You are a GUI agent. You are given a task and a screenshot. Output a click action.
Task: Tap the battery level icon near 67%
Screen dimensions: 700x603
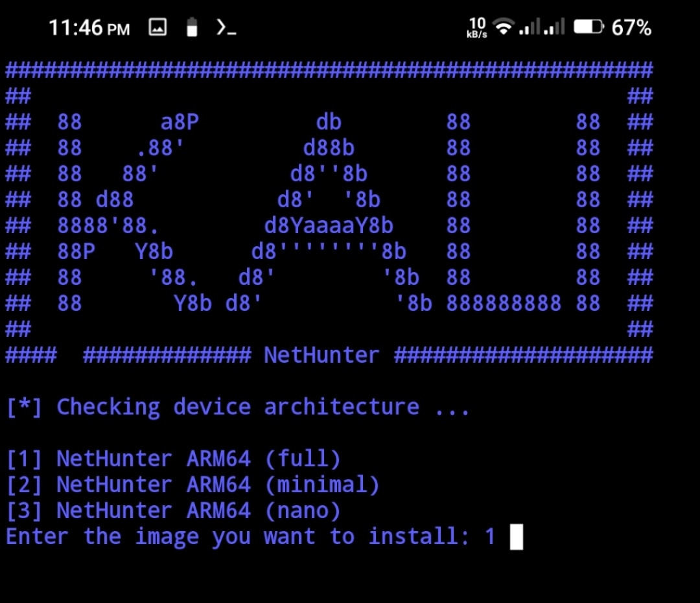pyautogui.click(x=589, y=27)
